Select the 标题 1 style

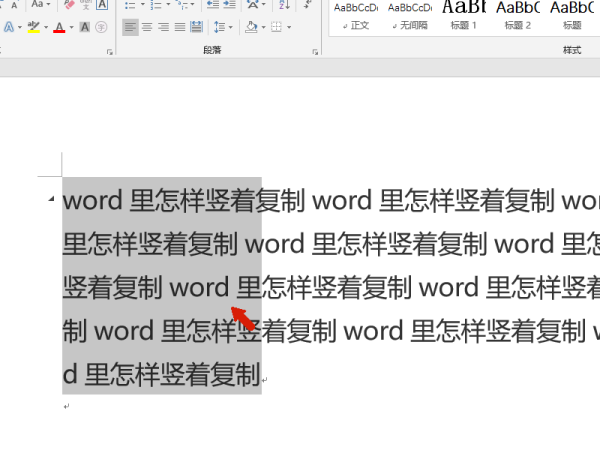coord(463,17)
